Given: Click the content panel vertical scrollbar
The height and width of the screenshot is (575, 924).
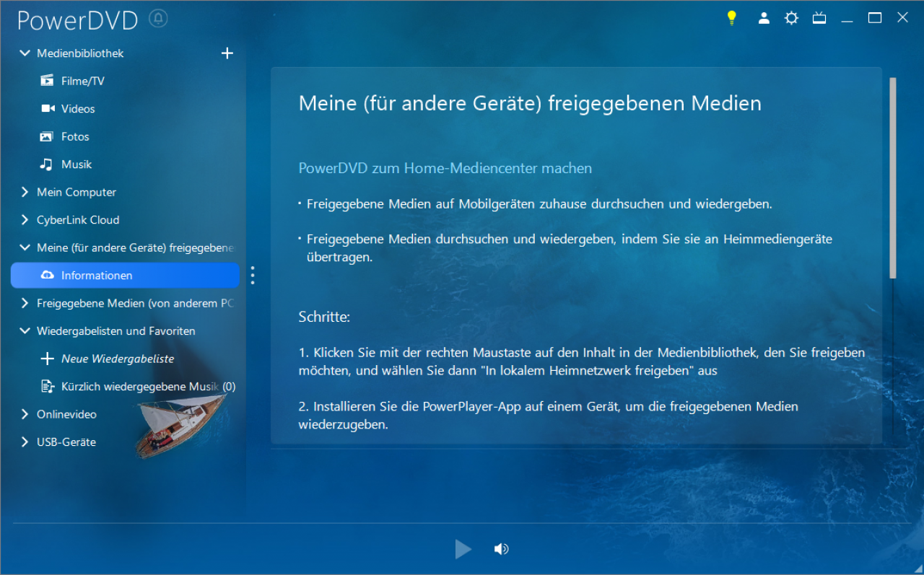Looking at the screenshot, I should point(893,178).
